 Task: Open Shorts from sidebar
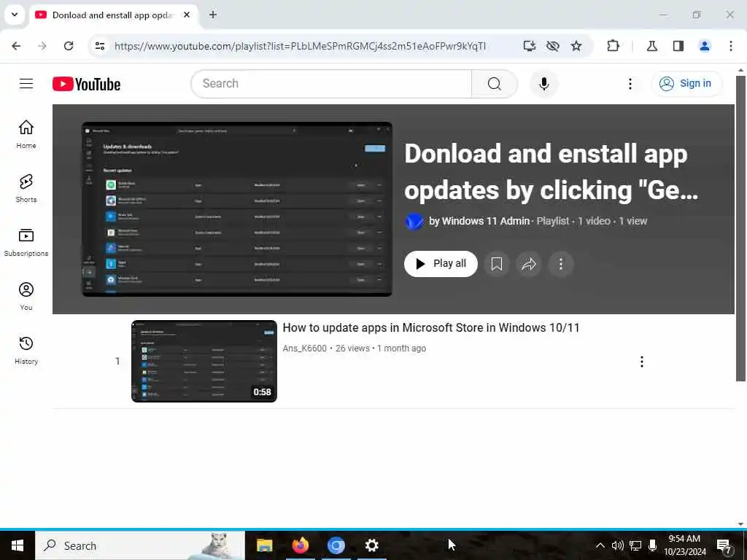point(26,188)
